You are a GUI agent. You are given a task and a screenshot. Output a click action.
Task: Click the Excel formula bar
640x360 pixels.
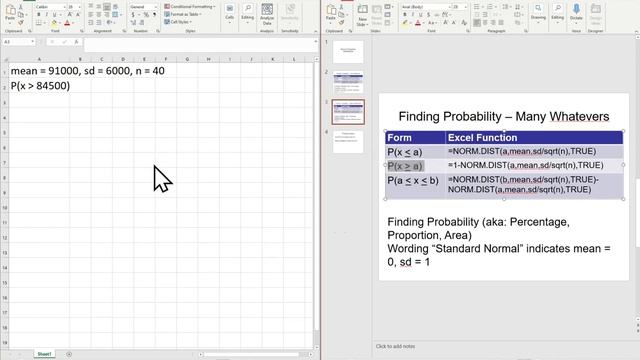pos(199,44)
